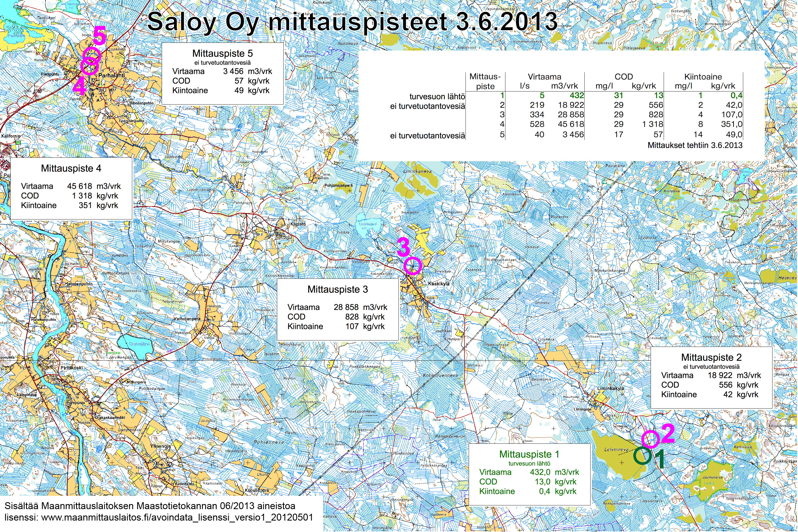This screenshot has height=532, width=798.
Task: Click the 'Virtaama' table column header
Action: point(545,77)
